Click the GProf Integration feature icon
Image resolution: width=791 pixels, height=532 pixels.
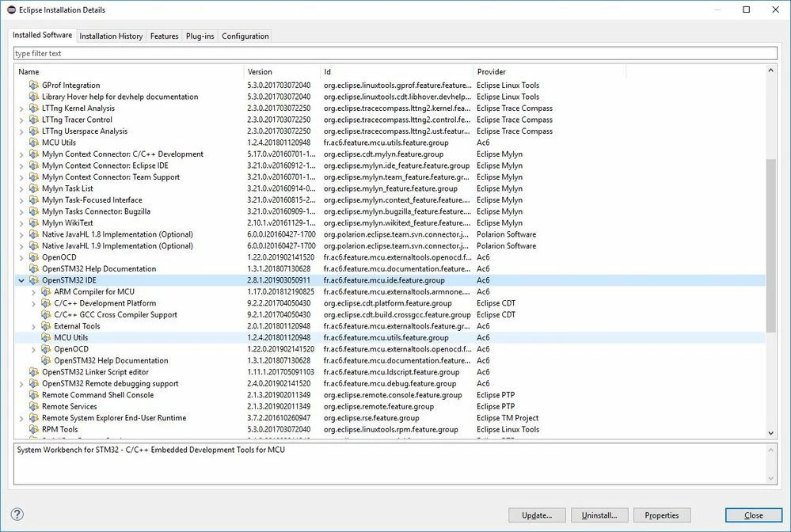click(x=34, y=85)
